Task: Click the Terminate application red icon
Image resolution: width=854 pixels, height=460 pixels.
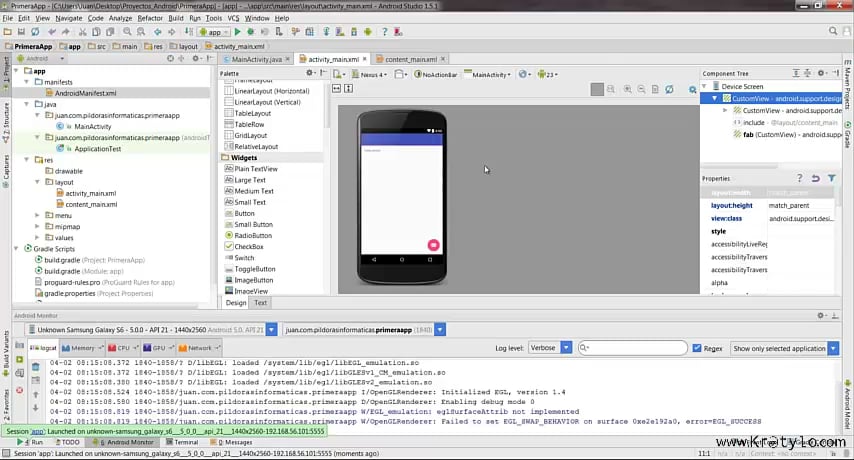Action: (20, 390)
